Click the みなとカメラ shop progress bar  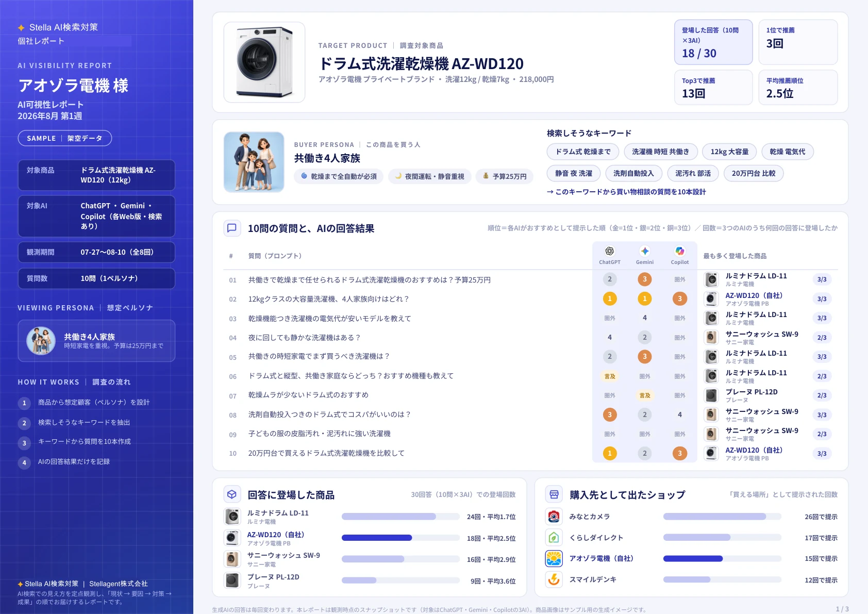tap(722, 517)
